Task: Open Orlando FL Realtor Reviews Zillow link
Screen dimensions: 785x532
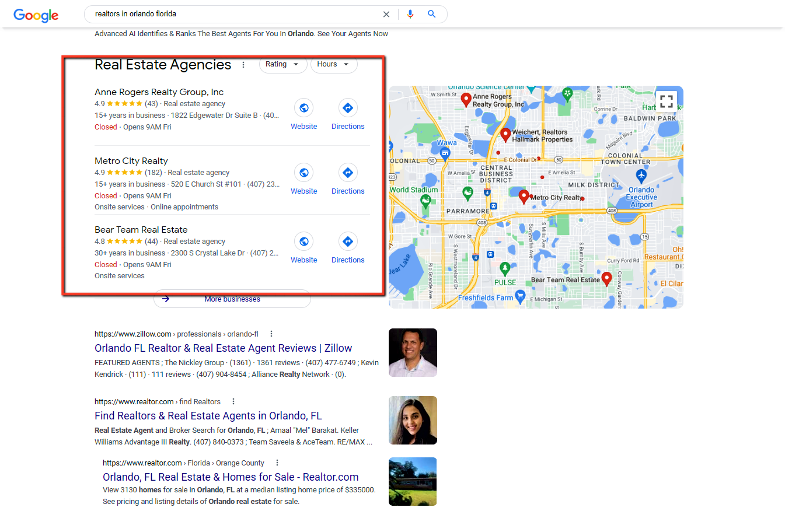Action: coord(223,348)
